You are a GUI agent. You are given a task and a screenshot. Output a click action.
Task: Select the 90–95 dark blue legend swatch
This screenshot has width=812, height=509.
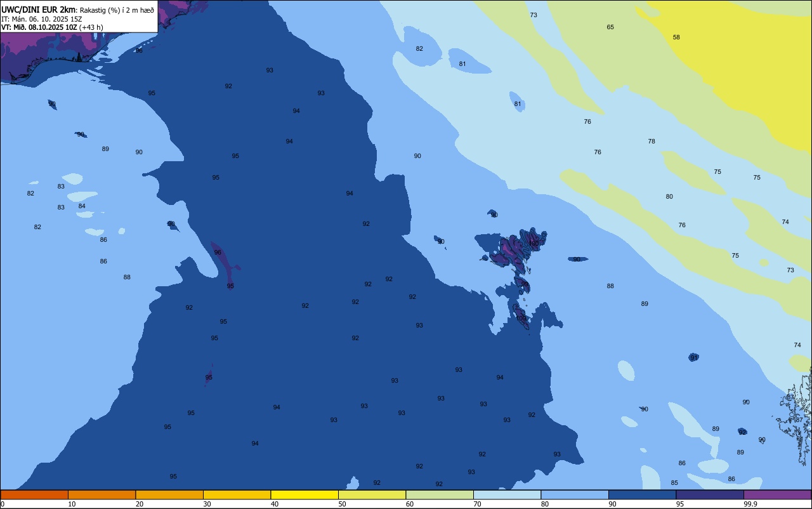click(x=642, y=494)
